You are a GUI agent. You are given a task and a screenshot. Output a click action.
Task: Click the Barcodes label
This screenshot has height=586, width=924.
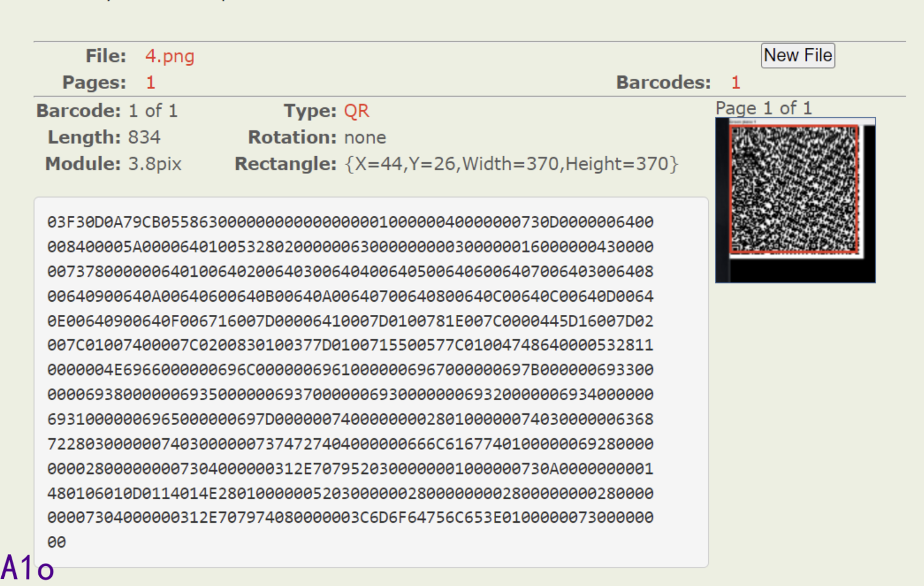click(x=663, y=83)
